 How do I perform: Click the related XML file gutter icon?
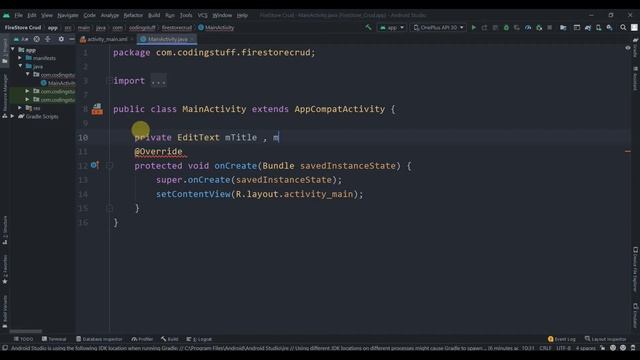(97, 109)
